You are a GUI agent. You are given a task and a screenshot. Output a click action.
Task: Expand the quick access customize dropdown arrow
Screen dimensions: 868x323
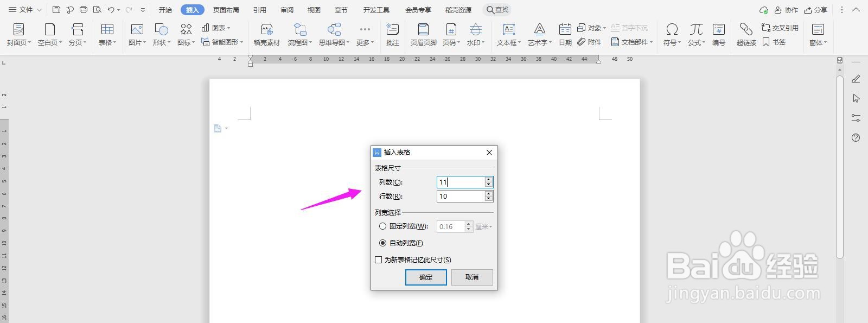[x=143, y=10]
